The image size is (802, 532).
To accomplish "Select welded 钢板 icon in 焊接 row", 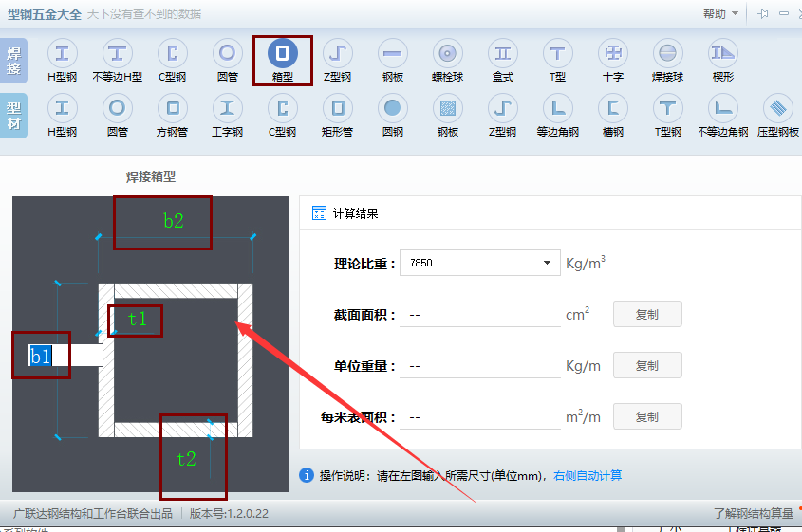I will [x=393, y=53].
